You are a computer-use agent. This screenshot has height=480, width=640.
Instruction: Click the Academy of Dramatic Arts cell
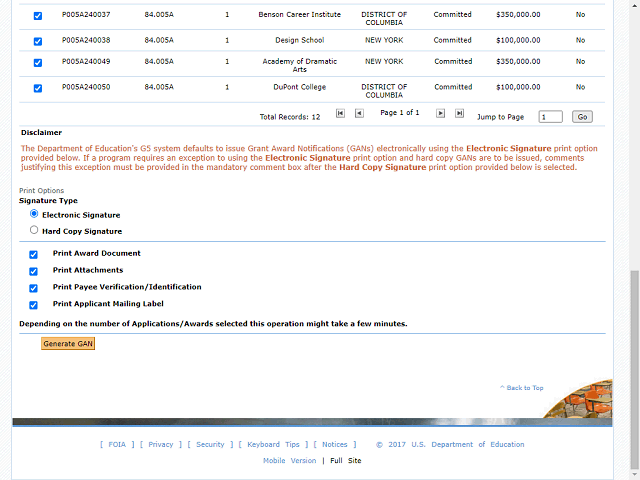click(300, 65)
